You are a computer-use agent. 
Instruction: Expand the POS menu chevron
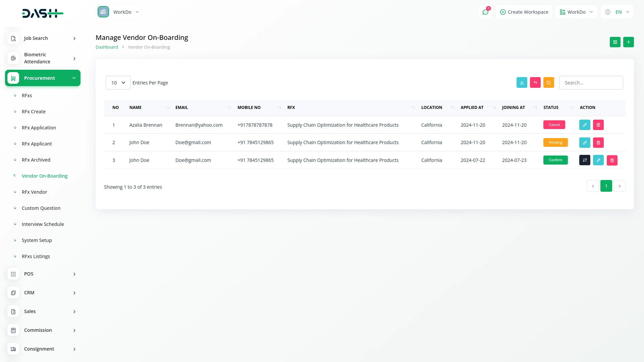tap(74, 274)
